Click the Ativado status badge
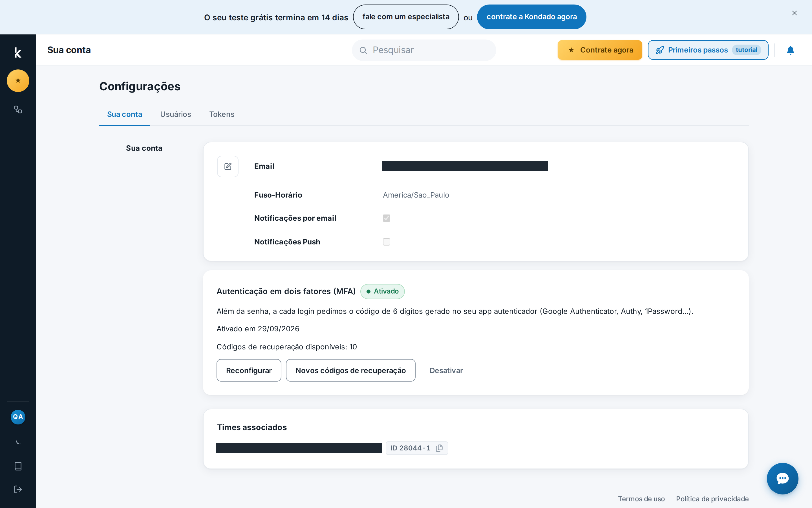This screenshot has width=812, height=508. pos(382,291)
